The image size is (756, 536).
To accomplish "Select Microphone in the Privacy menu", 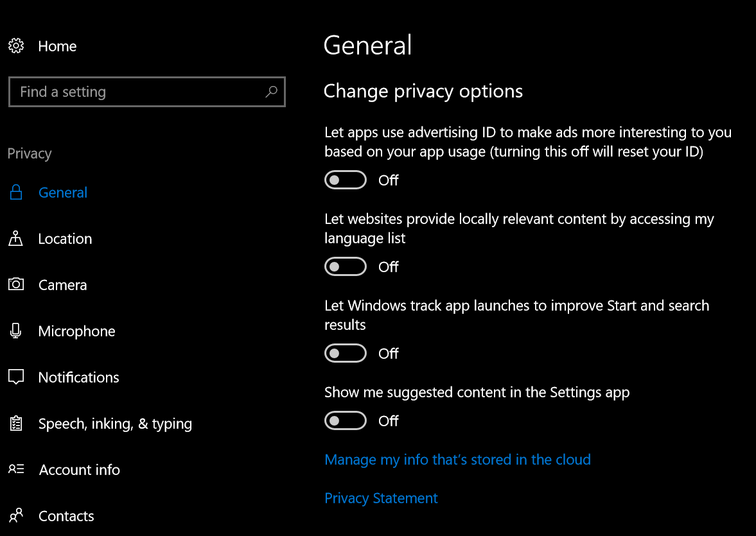I will tap(76, 331).
